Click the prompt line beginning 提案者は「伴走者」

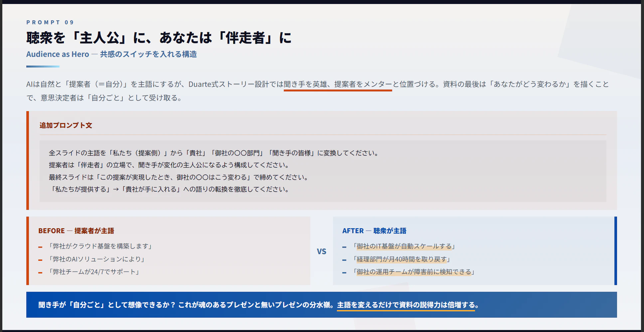(x=169, y=165)
